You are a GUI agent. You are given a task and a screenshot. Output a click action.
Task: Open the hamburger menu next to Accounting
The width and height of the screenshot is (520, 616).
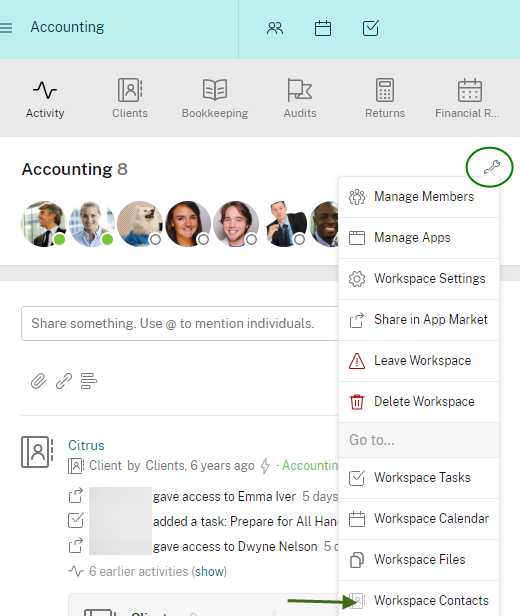5,28
